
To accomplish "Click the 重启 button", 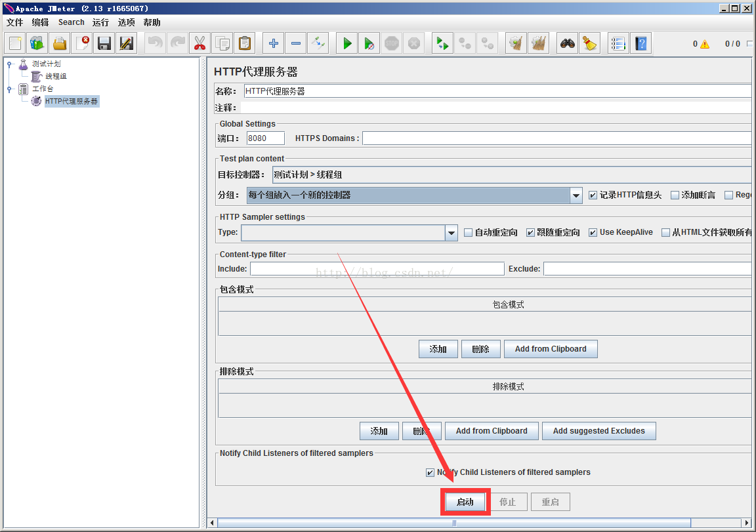I will coord(550,502).
